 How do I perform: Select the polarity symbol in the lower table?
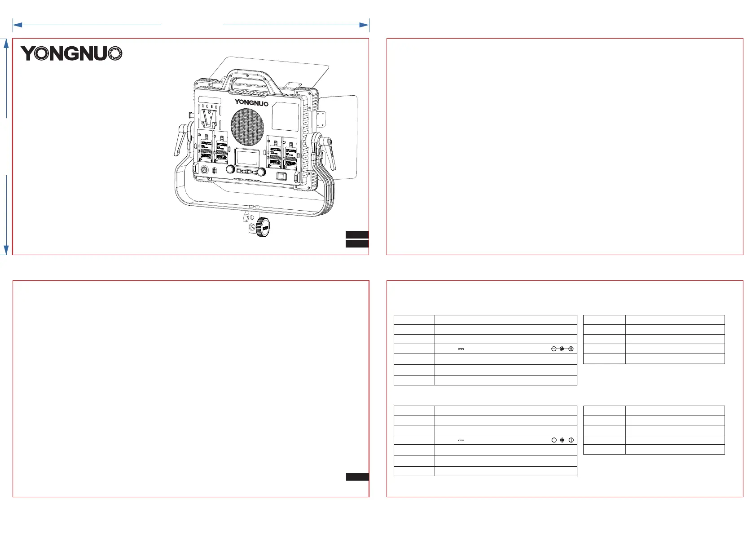(563, 440)
